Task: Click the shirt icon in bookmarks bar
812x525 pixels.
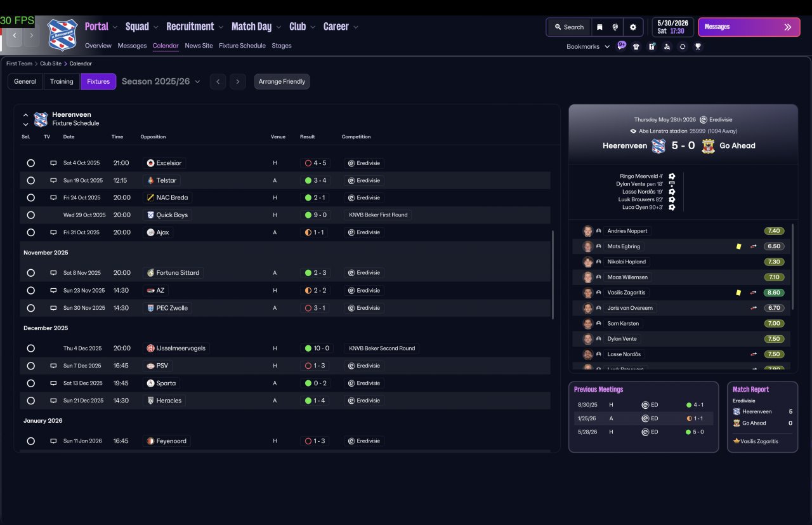Action: tap(636, 46)
